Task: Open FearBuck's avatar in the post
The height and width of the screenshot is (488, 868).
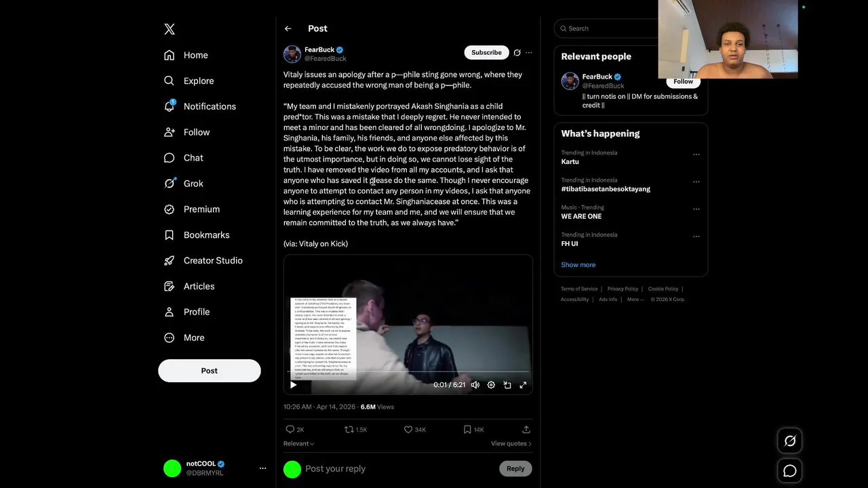Action: [x=292, y=54]
